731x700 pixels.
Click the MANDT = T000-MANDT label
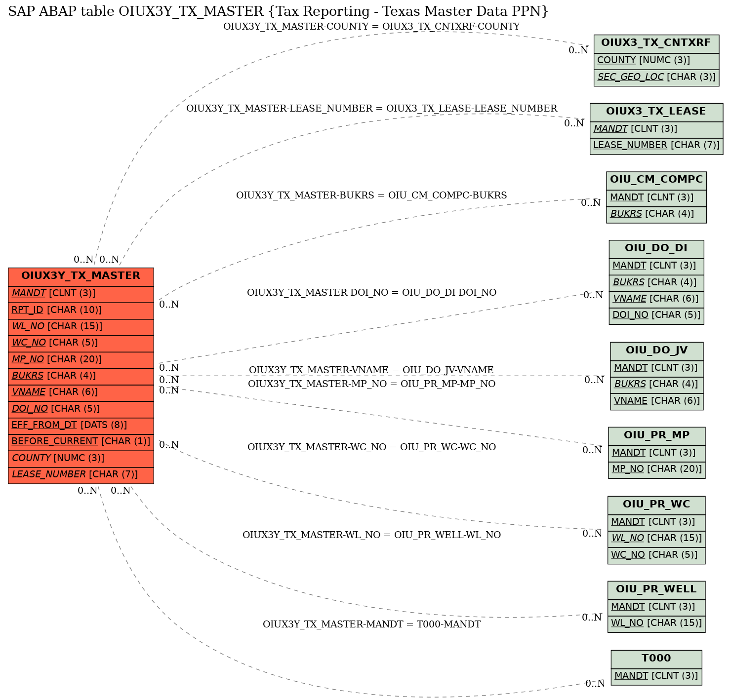pos(371,624)
